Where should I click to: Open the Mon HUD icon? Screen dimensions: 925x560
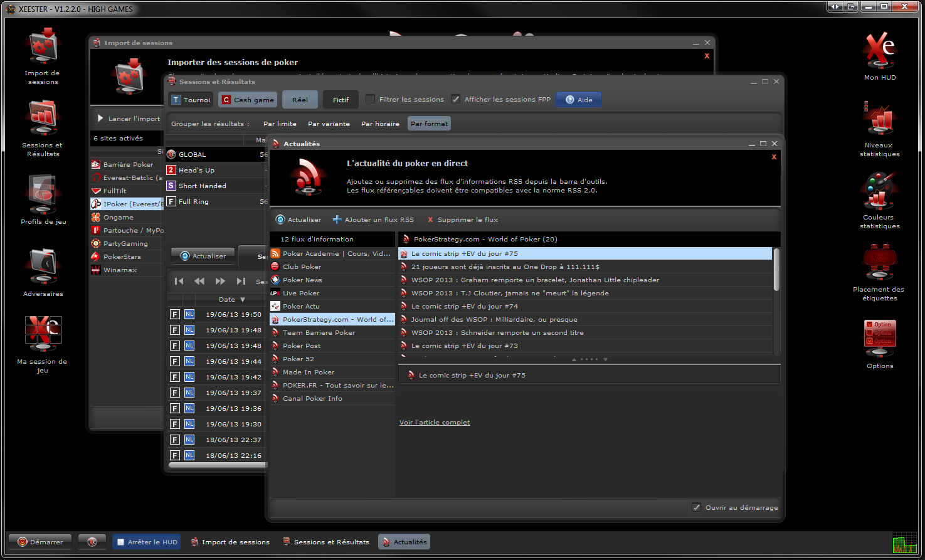pyautogui.click(x=880, y=55)
